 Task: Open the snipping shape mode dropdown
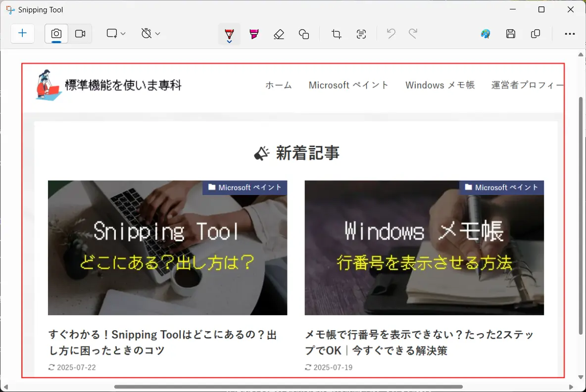click(x=115, y=34)
